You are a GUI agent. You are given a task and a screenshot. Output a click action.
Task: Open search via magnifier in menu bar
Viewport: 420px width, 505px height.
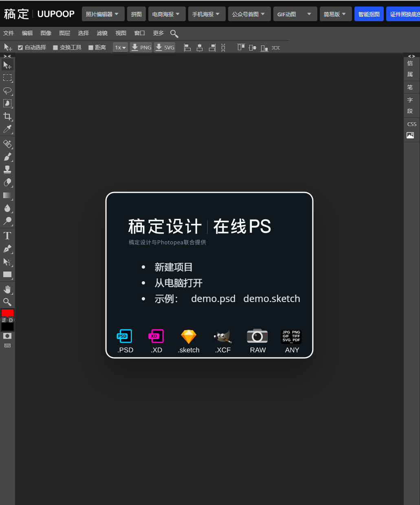click(x=174, y=33)
